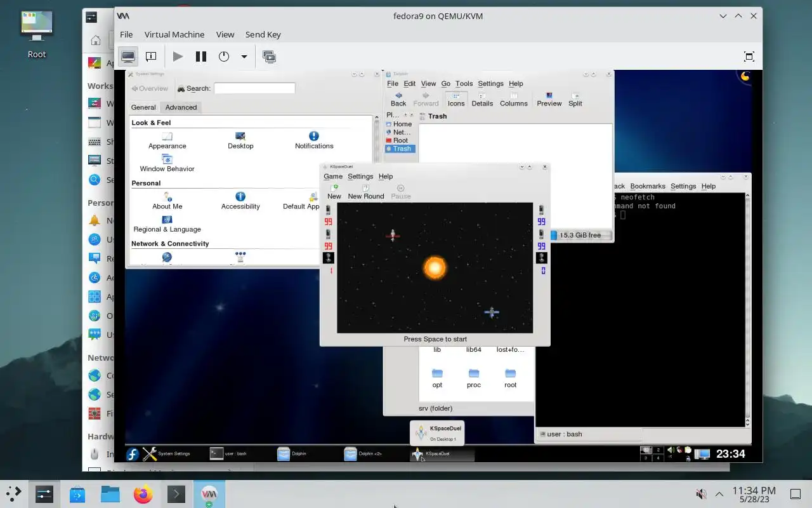Open the Send Key menu
Viewport: 812px width, 508px height.
click(263, 34)
